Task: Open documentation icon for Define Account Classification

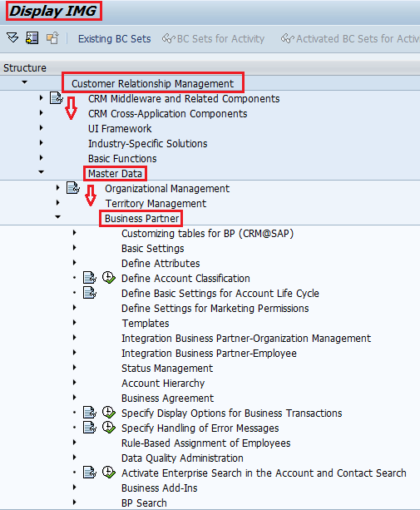Action: tap(90, 278)
